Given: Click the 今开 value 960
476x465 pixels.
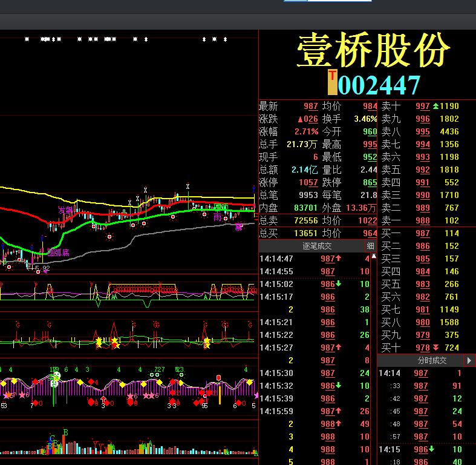Looking at the screenshot, I should click(370, 131).
